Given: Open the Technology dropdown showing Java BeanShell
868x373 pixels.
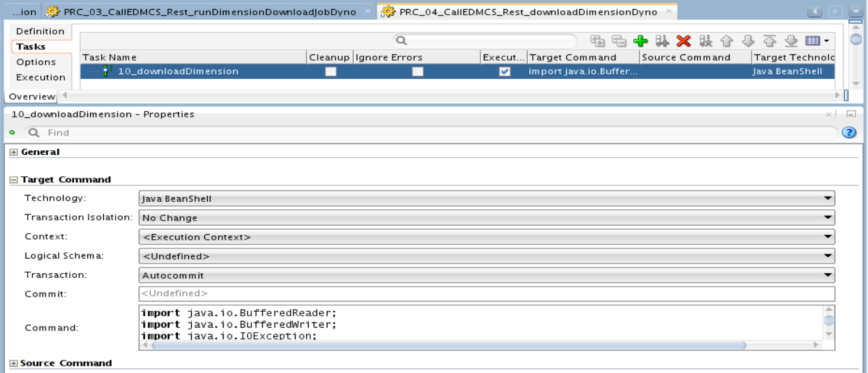Looking at the screenshot, I should [x=828, y=198].
